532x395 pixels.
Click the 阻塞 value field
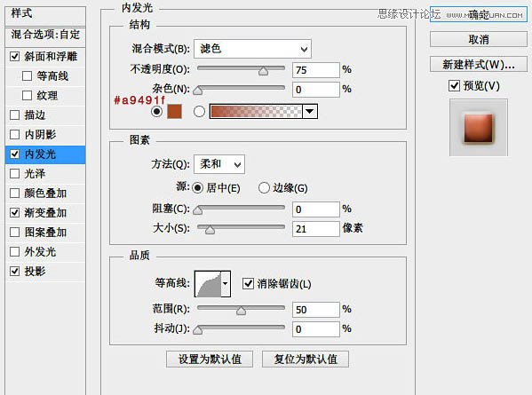point(316,209)
